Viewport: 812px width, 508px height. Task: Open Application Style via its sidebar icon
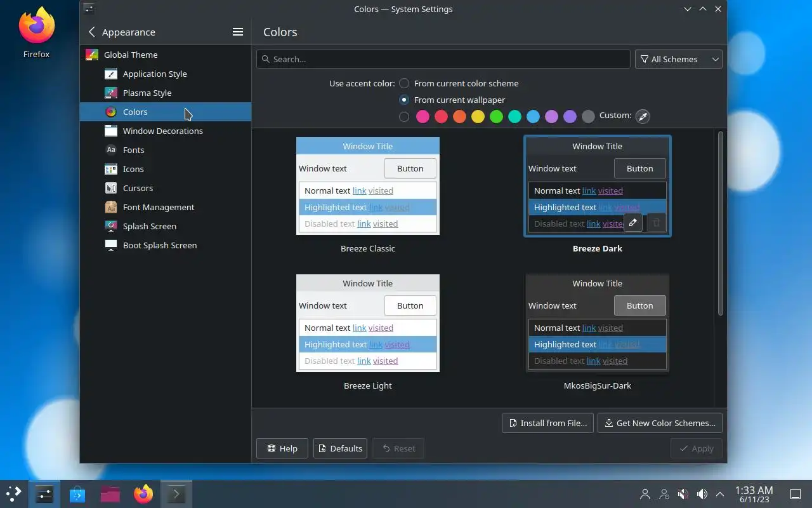[111, 74]
